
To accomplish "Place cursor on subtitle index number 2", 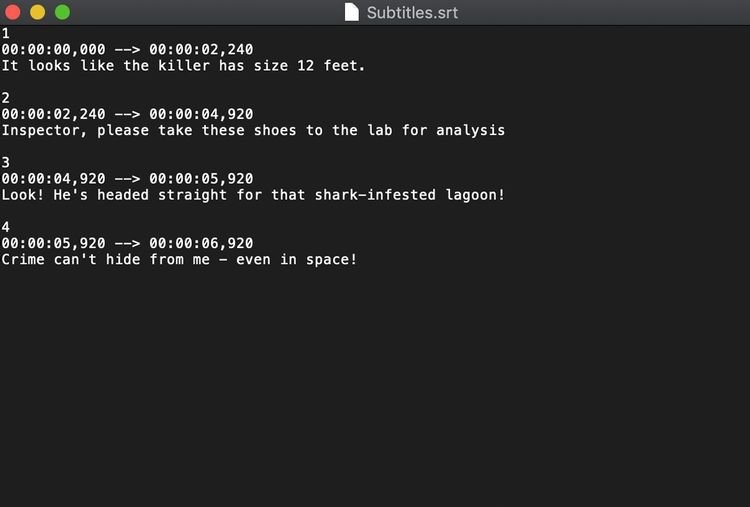I will 5,98.
